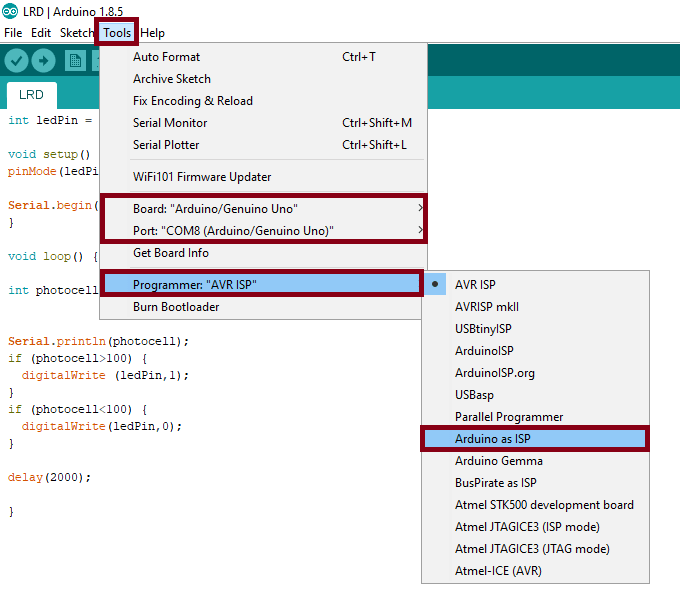Click the Upload arrow toolbar icon

click(x=43, y=60)
